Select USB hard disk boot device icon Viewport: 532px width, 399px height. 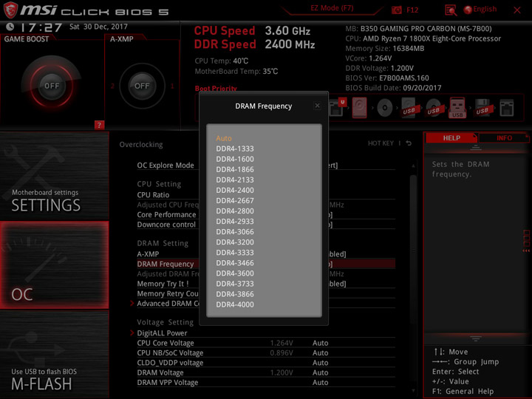[409, 108]
